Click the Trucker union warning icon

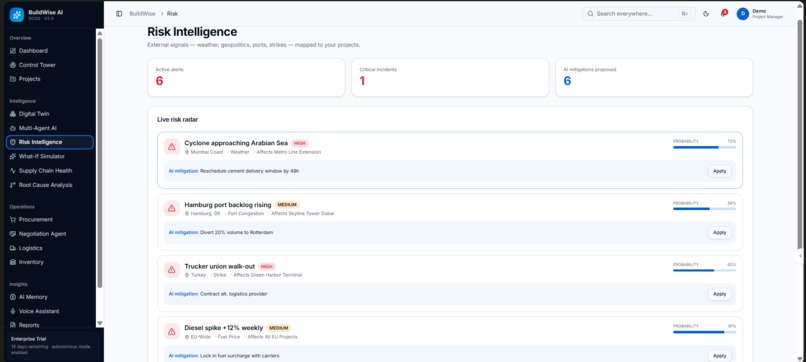[172, 270]
